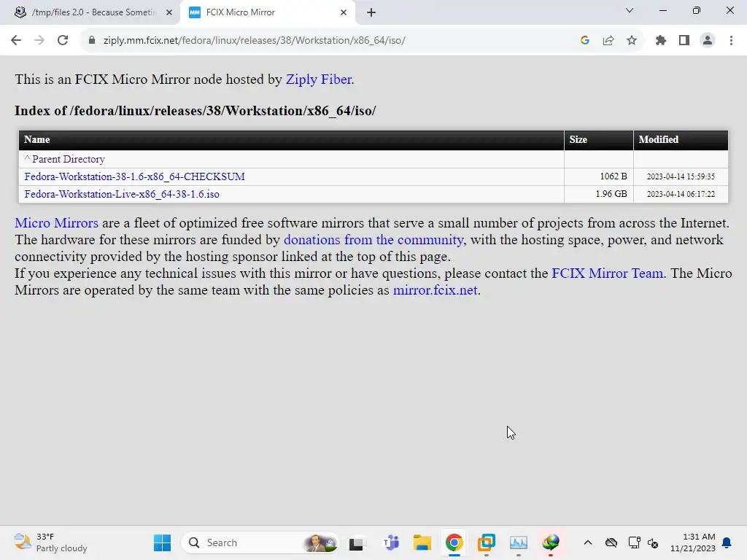
Task: Open Chrome three-dot menu
Action: point(731,41)
